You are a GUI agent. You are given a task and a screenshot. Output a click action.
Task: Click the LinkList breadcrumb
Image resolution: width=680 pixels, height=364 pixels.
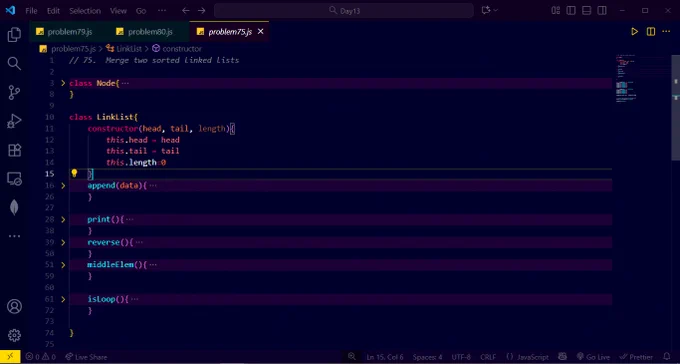(x=124, y=49)
